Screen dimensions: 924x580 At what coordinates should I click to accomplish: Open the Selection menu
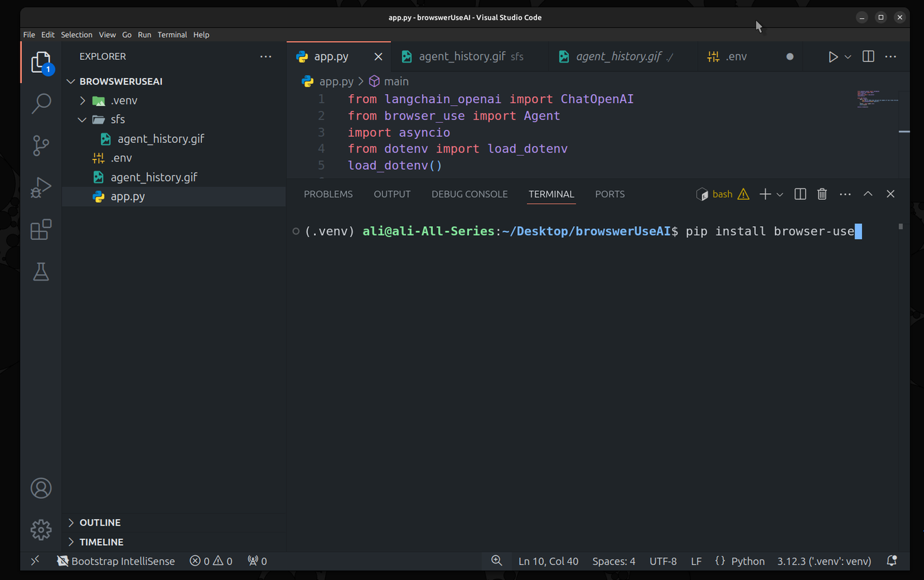point(76,34)
